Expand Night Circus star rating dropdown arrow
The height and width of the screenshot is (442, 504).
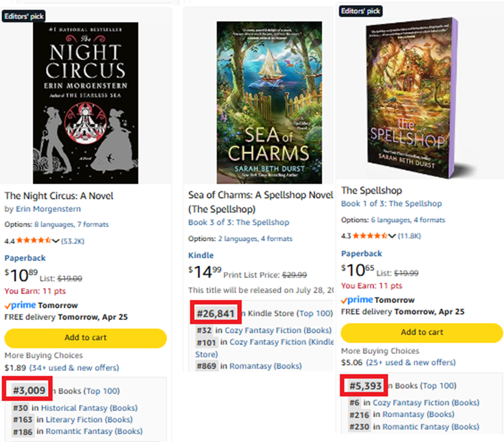point(56,241)
